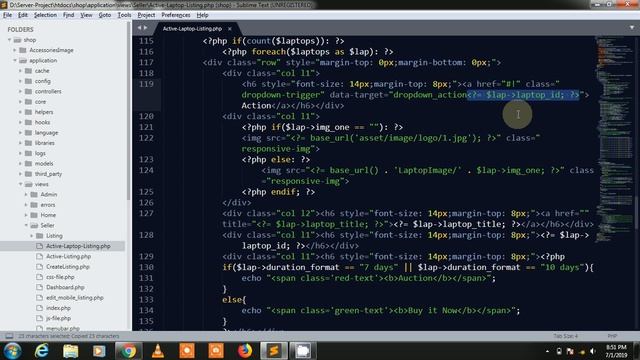
Task: Collapse the views folder arrow
Action: point(20,184)
